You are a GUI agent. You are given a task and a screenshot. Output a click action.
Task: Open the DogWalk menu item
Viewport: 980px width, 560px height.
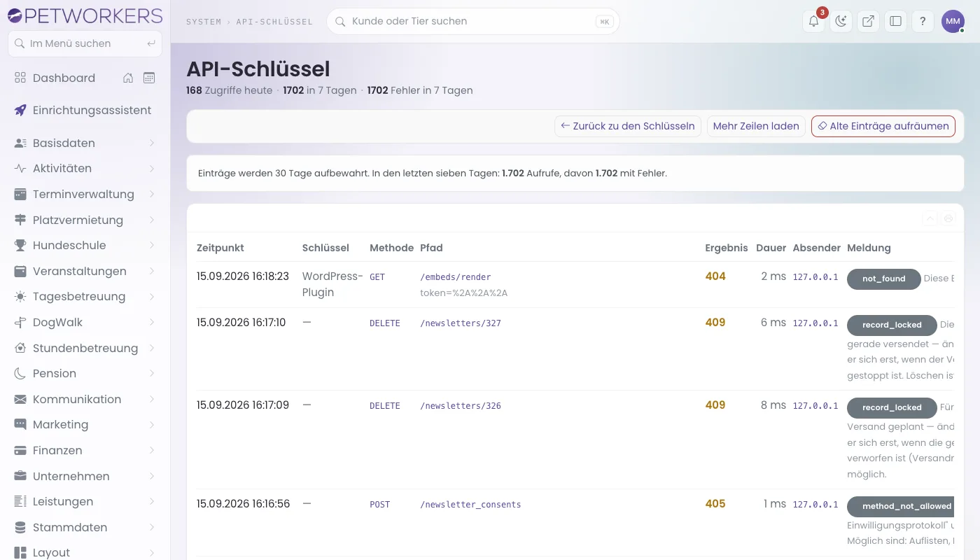coord(85,322)
